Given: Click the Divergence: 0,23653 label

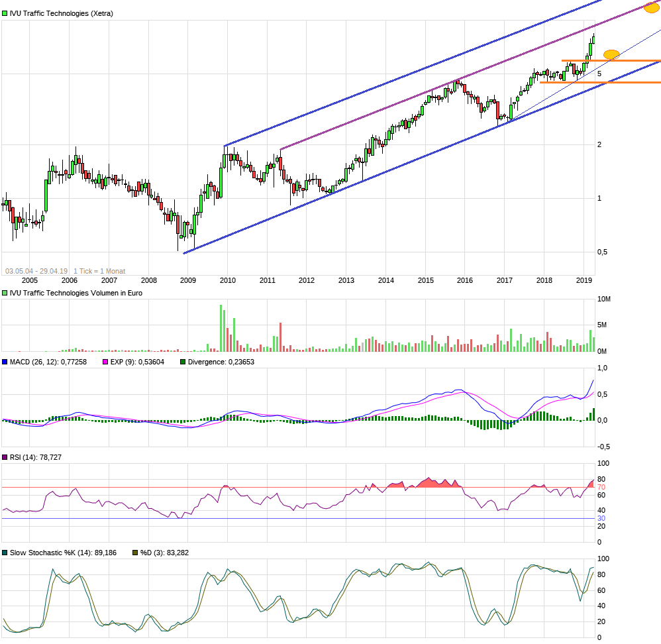Looking at the screenshot, I should (221, 362).
